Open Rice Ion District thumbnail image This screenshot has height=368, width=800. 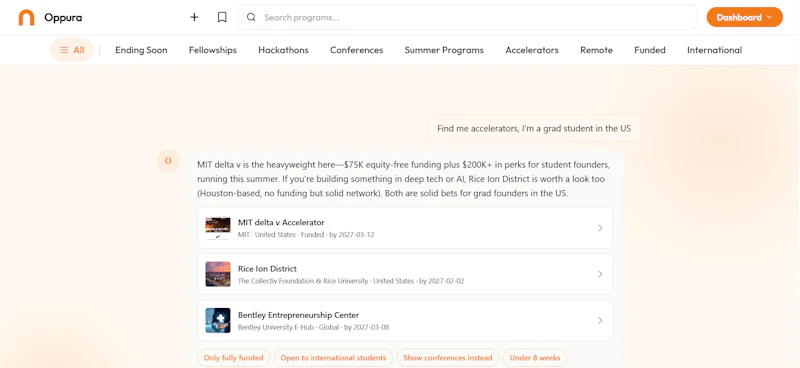(x=218, y=274)
